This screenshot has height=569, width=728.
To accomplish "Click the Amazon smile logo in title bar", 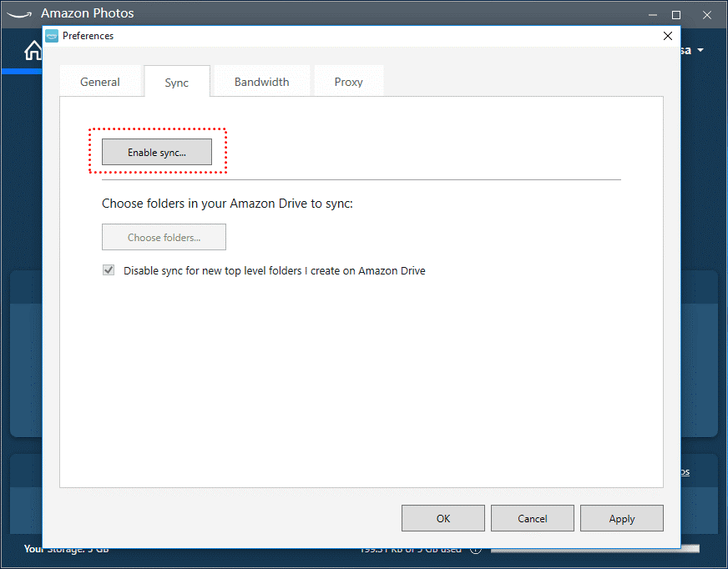I will (x=22, y=13).
